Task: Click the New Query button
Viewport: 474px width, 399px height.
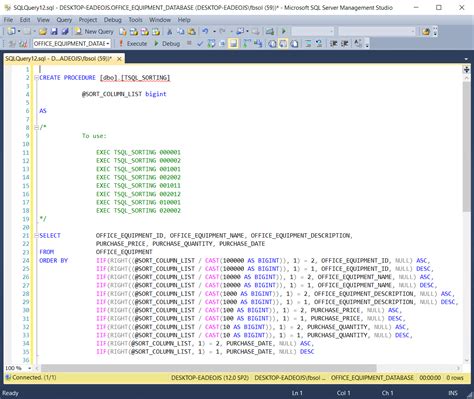Action: [x=94, y=32]
